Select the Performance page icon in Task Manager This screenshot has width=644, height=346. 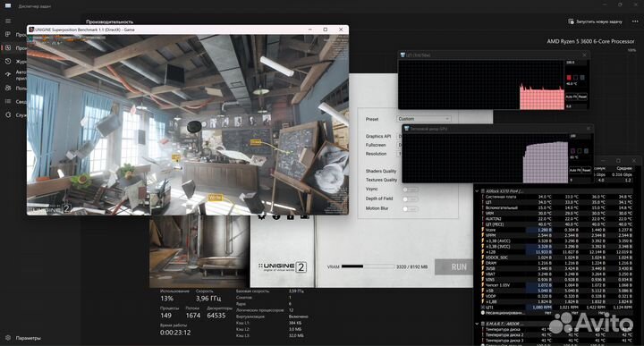pos(8,48)
